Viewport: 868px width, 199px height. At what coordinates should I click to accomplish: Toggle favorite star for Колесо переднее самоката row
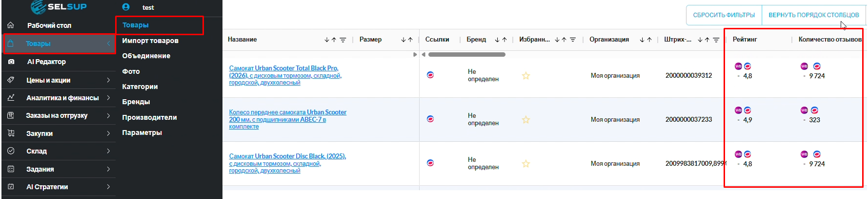coord(525,120)
